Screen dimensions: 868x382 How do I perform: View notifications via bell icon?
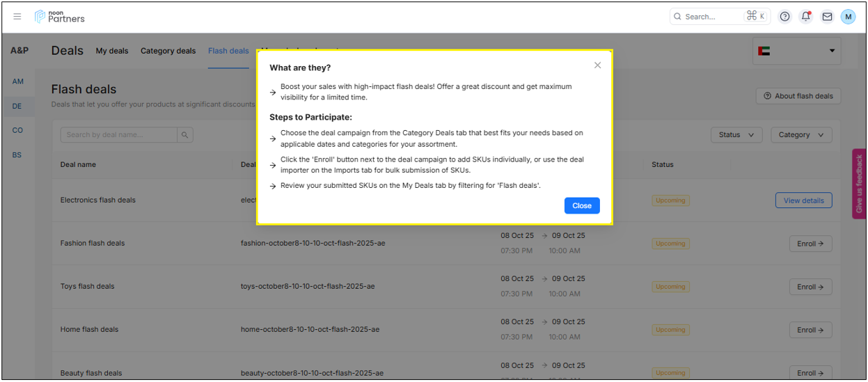pos(805,17)
